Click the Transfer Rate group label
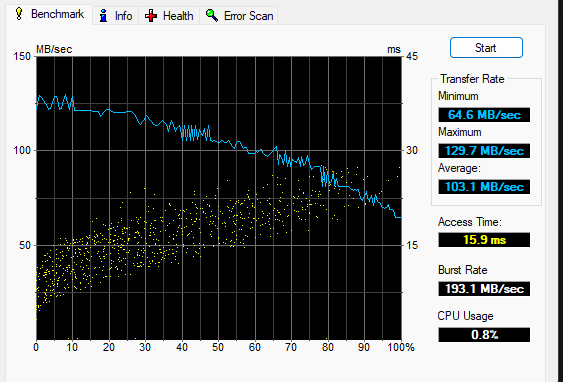The height and width of the screenshot is (382, 563). pos(472,79)
